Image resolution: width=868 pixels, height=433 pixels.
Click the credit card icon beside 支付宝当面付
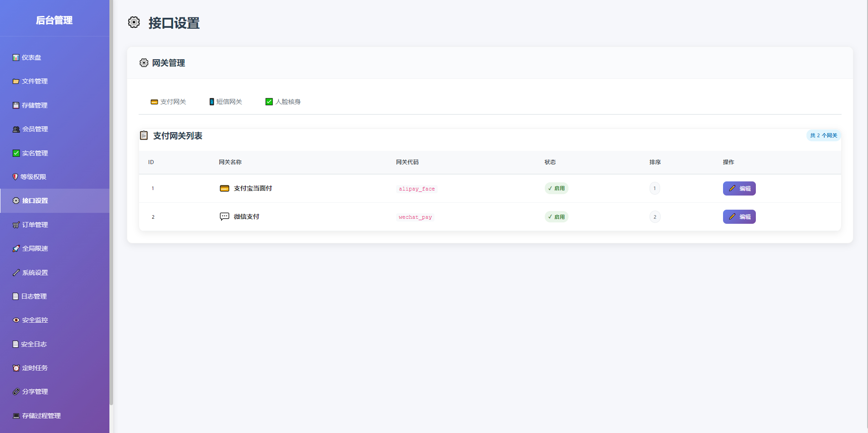pyautogui.click(x=224, y=188)
